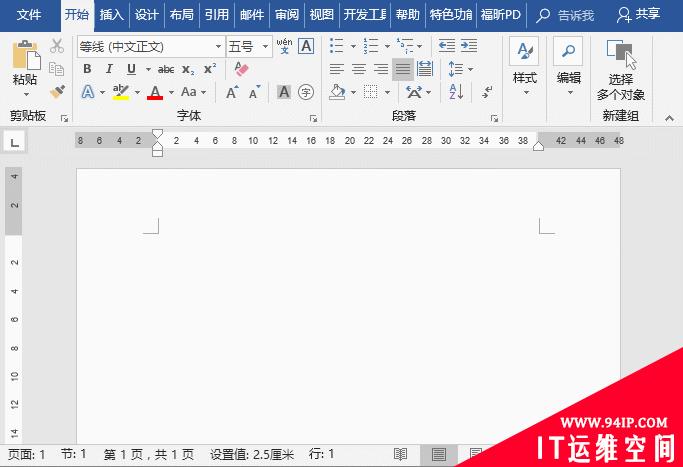Show or hide paragraph marks
This screenshot has width=683, height=467.
click(x=487, y=92)
